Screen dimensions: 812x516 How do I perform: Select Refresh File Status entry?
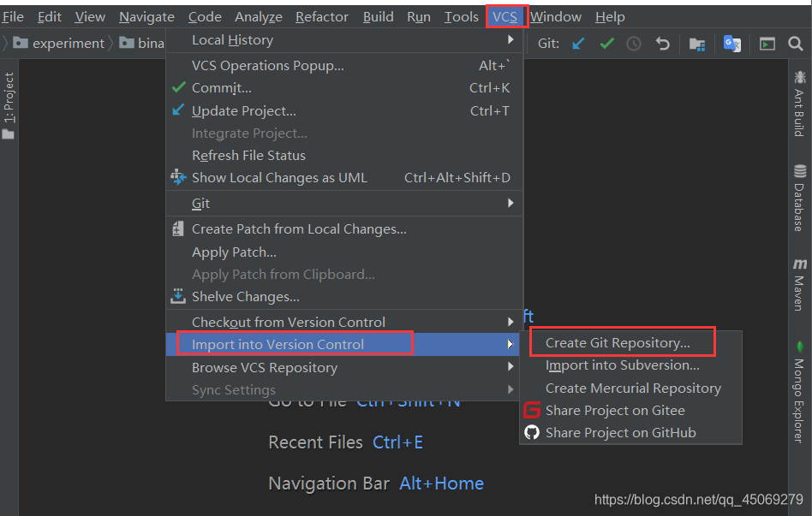coord(344,155)
